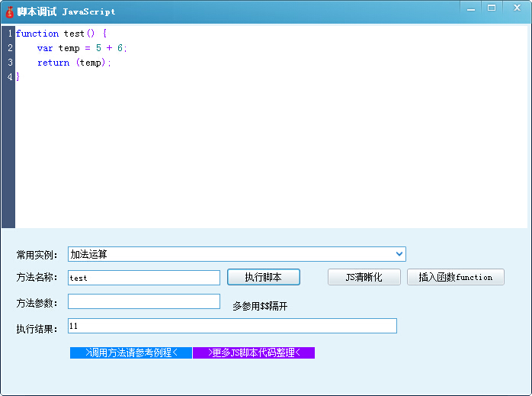Click line number 1 in gutter
Screen dimensions: 532x396
pyautogui.click(x=10, y=34)
